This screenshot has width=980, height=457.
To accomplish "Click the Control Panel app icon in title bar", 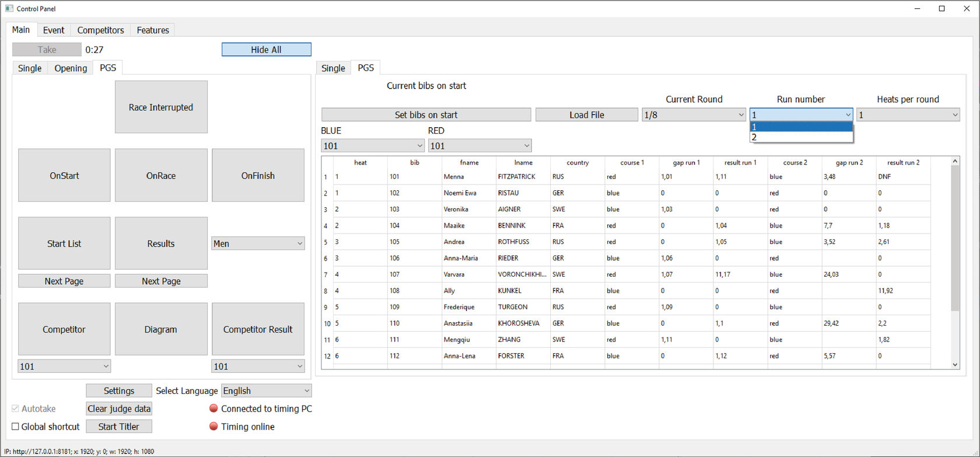I will point(9,9).
